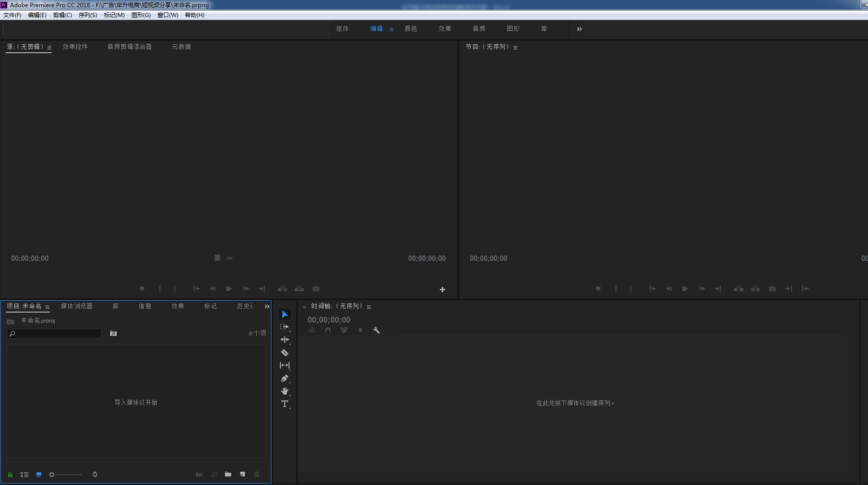Switch to 媒体浏览器 tab
Image resolution: width=868 pixels, height=485 pixels.
pos(76,306)
